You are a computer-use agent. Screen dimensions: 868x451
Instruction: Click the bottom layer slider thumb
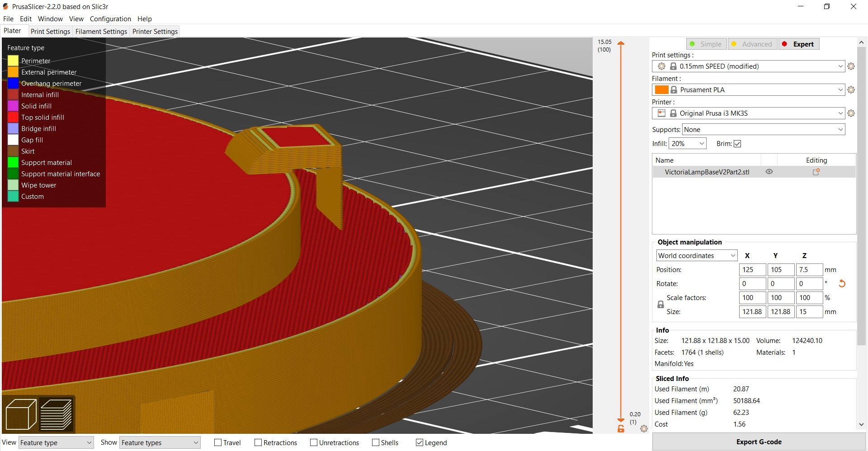pyautogui.click(x=621, y=420)
